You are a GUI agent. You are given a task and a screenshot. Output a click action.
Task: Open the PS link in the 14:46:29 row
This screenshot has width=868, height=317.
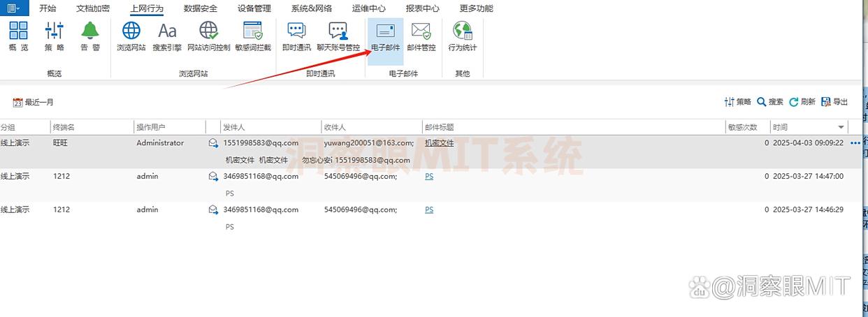[429, 210]
